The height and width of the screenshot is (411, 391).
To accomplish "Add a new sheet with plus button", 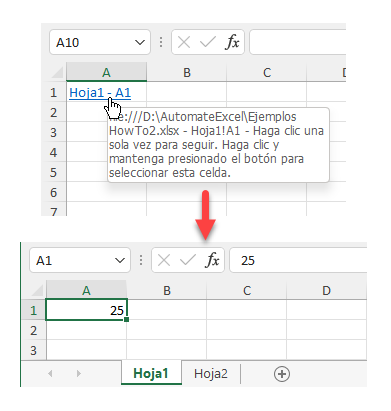I will point(282,374).
